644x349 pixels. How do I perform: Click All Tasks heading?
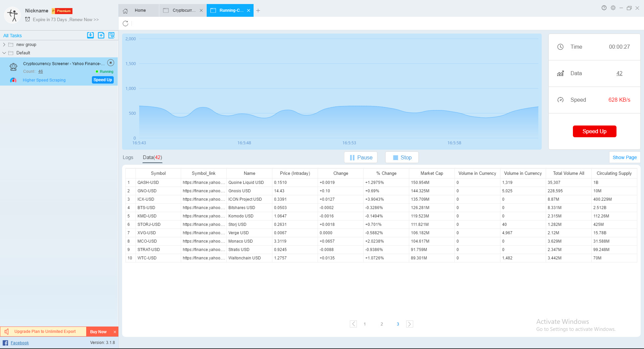click(x=12, y=36)
